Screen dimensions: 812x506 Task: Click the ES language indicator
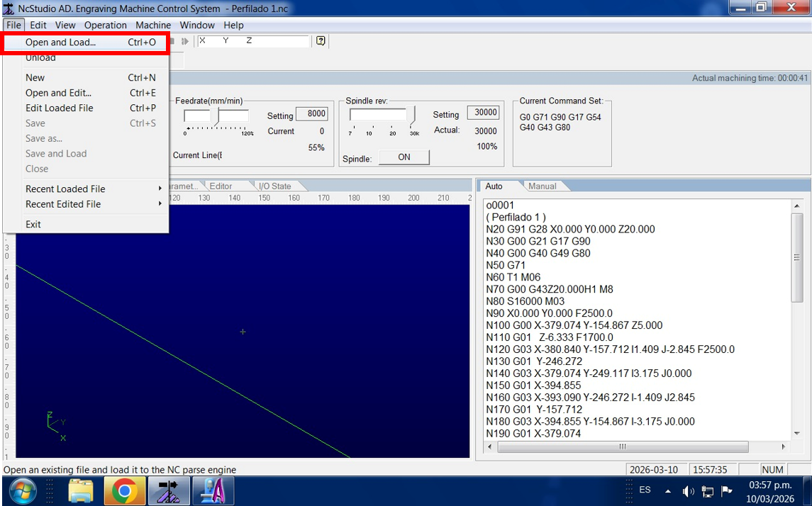[x=645, y=490]
